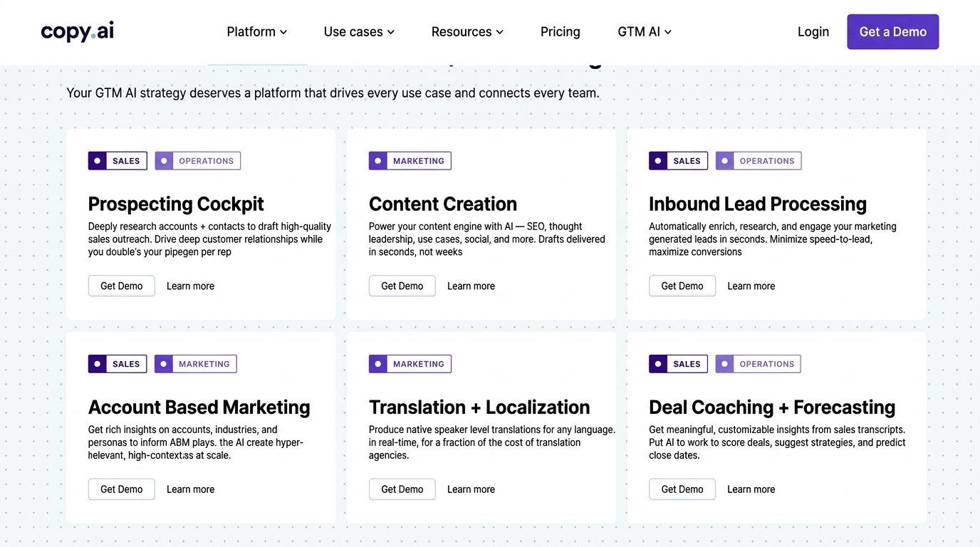Open Learn more for Deal Coaching + Forecasting
The width and height of the screenshot is (980, 547).
point(751,489)
